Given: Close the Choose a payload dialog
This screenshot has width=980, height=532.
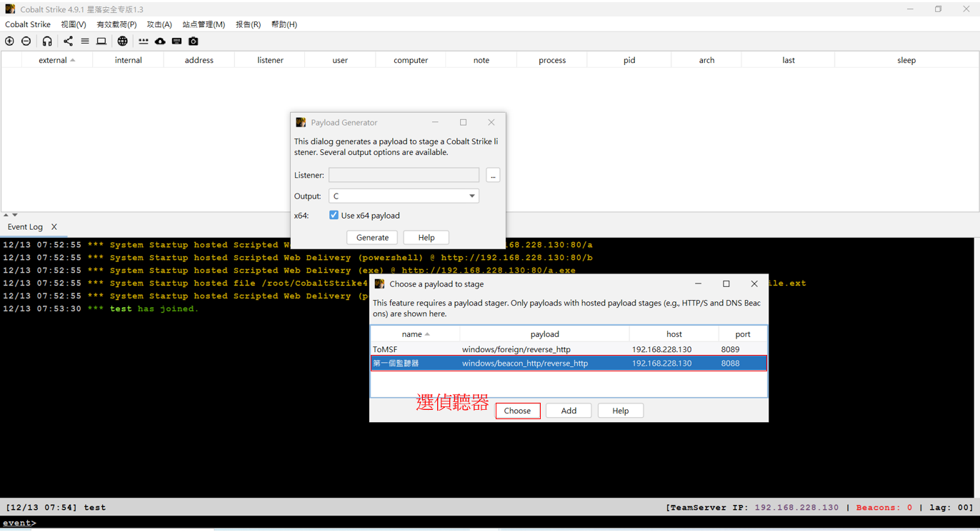Looking at the screenshot, I should click(x=754, y=283).
